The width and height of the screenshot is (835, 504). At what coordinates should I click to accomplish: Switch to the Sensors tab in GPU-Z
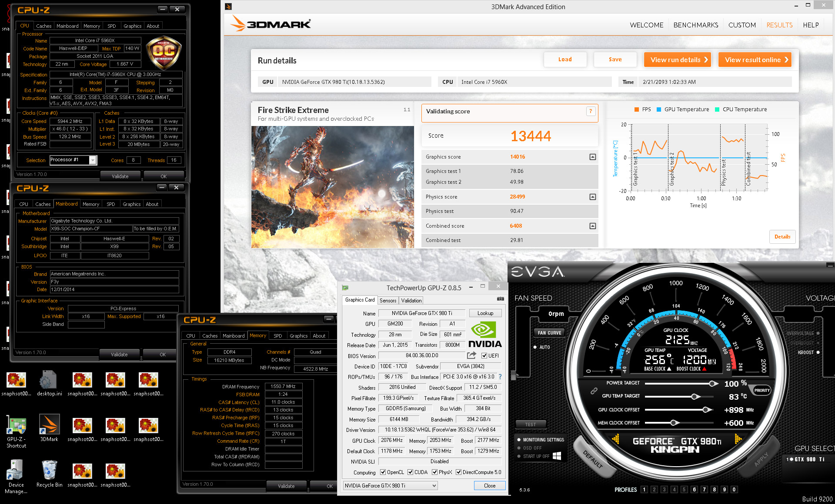(x=387, y=300)
